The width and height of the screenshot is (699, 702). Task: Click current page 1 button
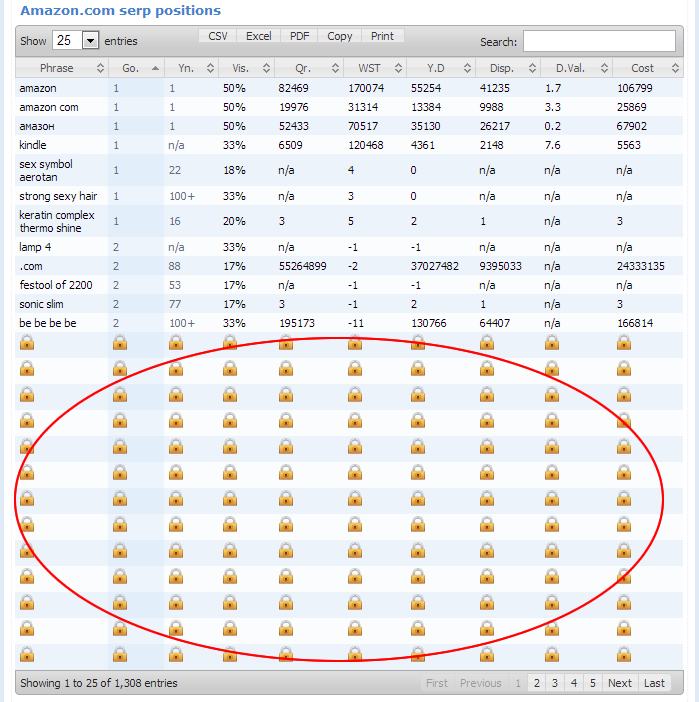click(x=518, y=683)
